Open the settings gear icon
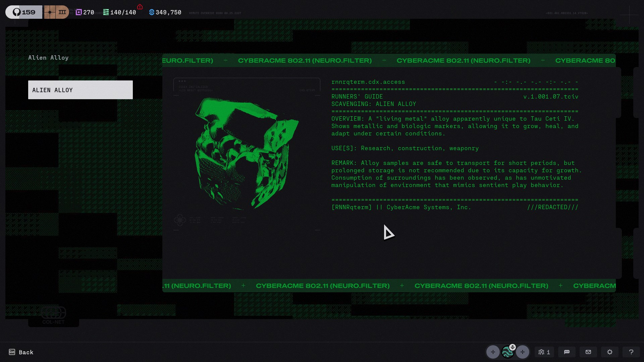 [610, 352]
